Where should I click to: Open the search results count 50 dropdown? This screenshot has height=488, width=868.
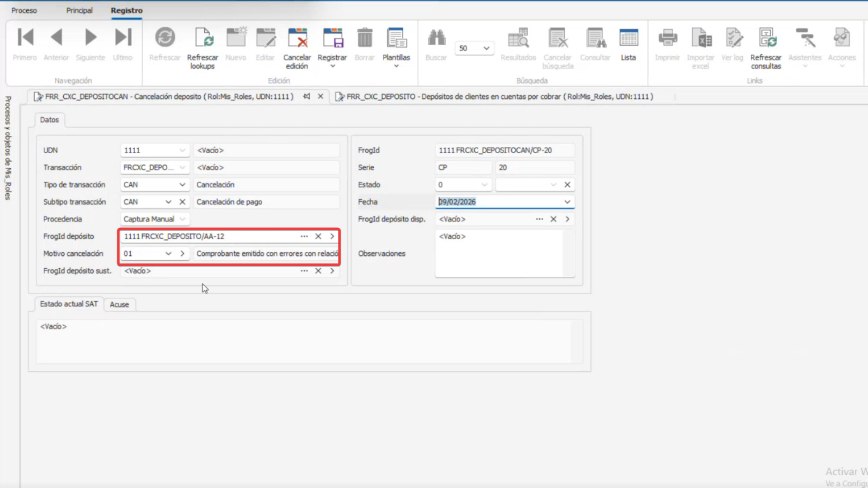pos(486,48)
